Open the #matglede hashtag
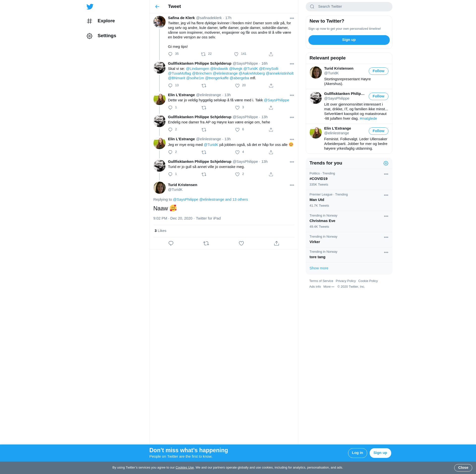This screenshot has height=474, width=476. click(368, 118)
